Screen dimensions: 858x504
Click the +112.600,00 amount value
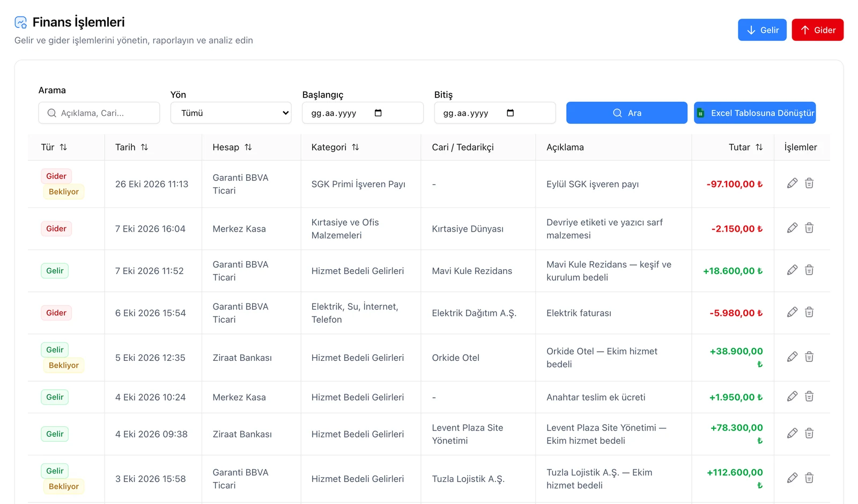[x=735, y=472]
